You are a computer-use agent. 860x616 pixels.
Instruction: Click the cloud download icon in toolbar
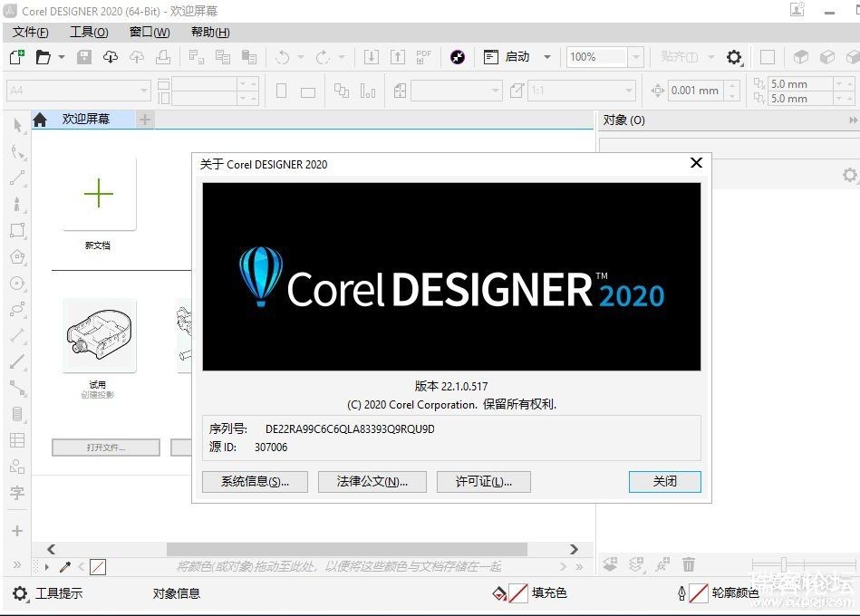111,57
